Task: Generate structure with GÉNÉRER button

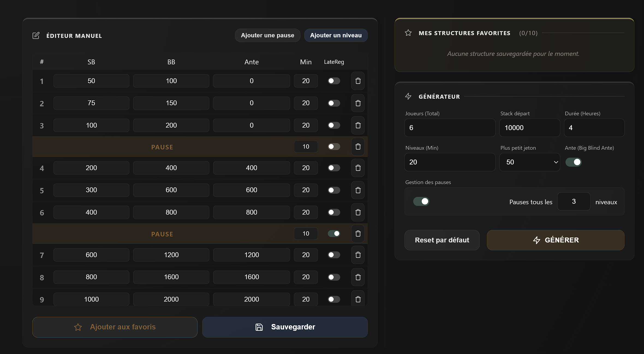Action: [x=556, y=240]
